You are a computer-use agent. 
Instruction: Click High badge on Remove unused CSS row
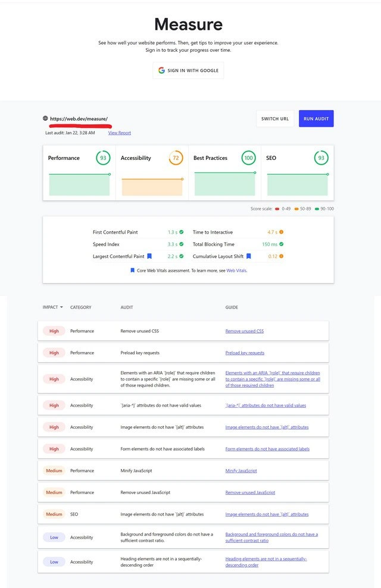point(54,331)
